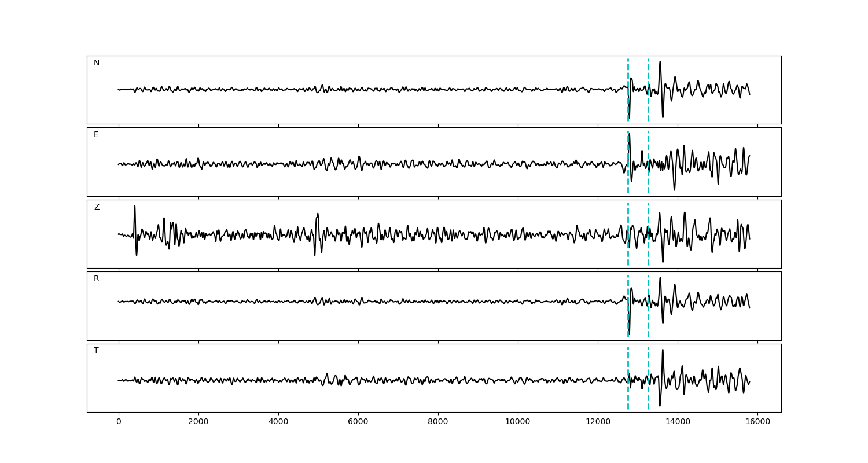Click the 0 tick label on x-axis
This screenshot has height=463, width=868.
(119, 422)
